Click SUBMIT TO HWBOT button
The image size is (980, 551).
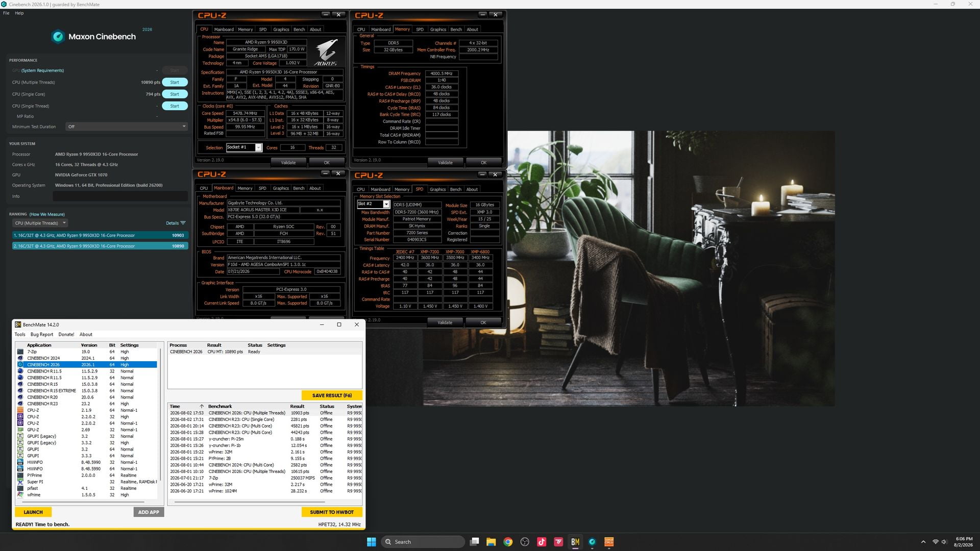332,512
